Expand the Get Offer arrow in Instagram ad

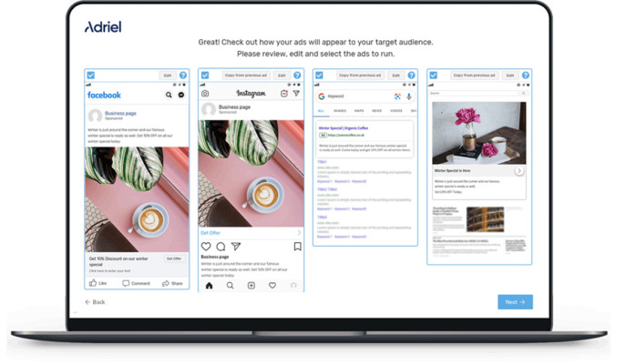tap(298, 232)
